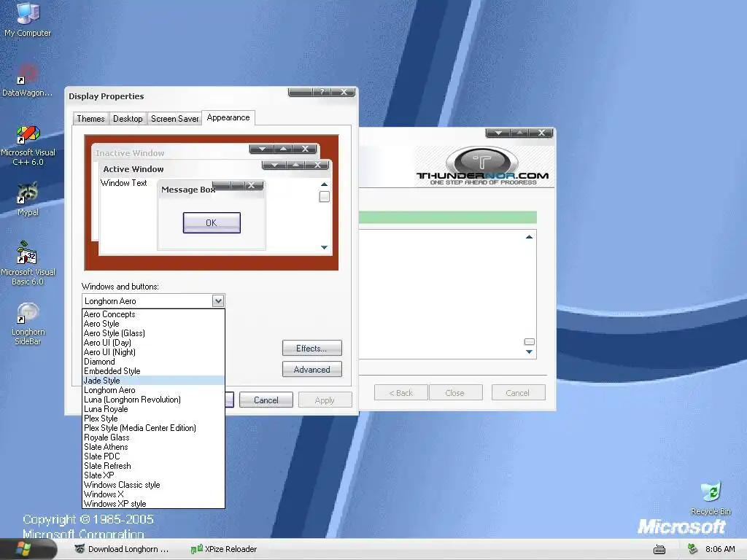Screen dimensions: 747x560
Task: Choose Luna Royale style
Action: pos(153,409)
